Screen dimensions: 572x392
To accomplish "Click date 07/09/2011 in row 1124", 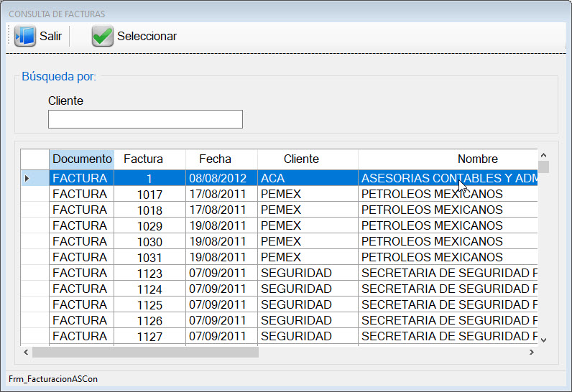I will 222,289.
